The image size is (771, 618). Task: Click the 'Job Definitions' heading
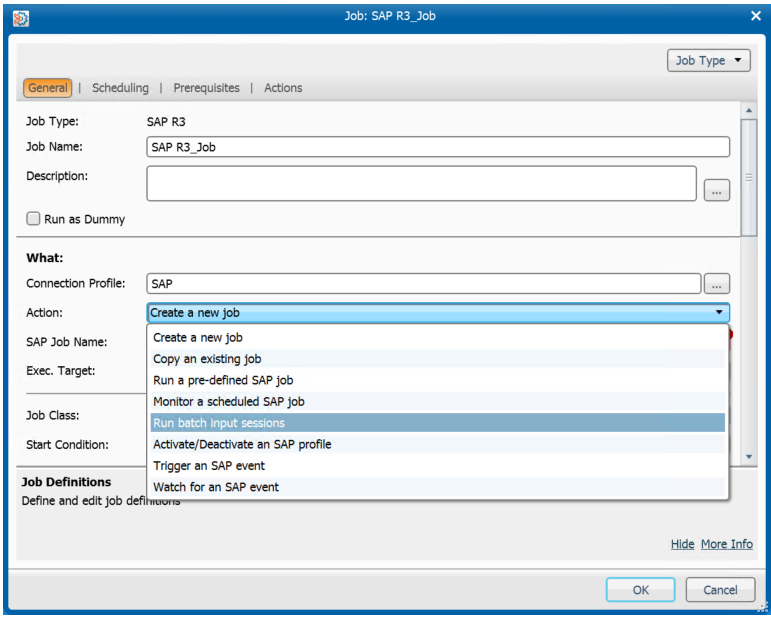pos(66,482)
